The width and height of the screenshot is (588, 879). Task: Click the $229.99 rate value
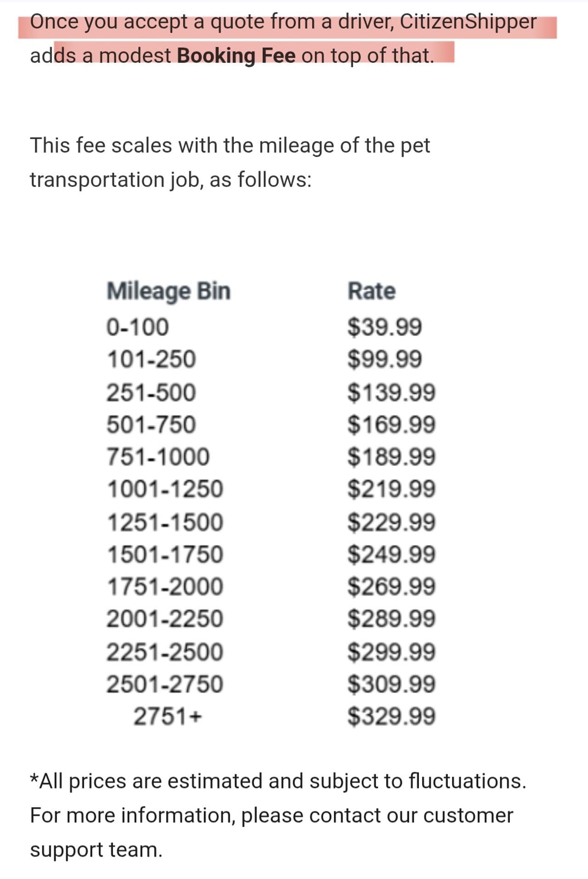(x=391, y=523)
